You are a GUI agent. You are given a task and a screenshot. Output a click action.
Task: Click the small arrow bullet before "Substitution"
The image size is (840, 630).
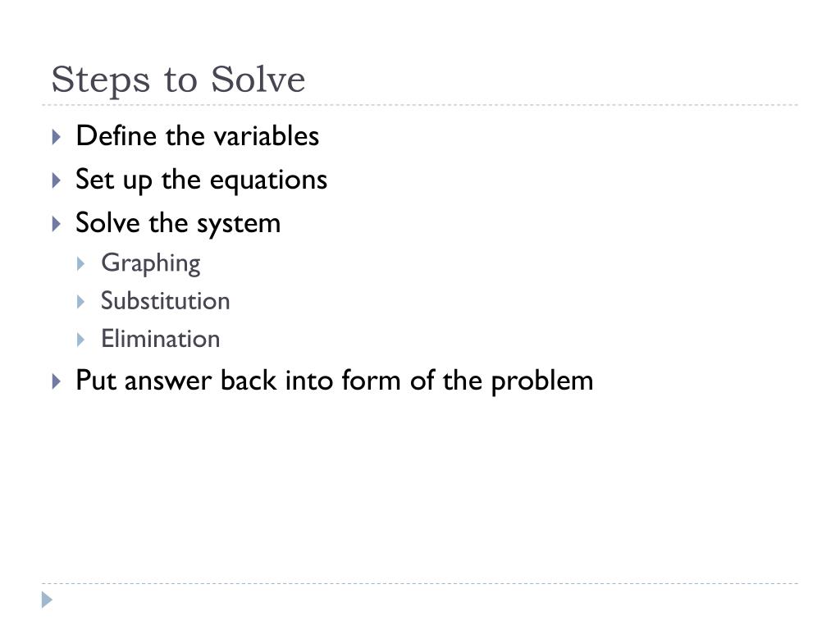pos(81,302)
